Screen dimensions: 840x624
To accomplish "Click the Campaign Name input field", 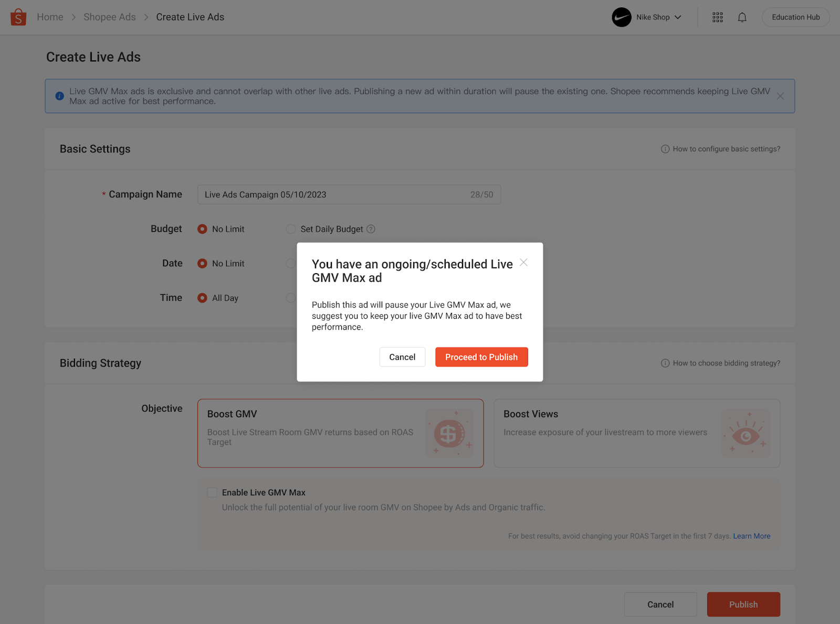I will [349, 195].
